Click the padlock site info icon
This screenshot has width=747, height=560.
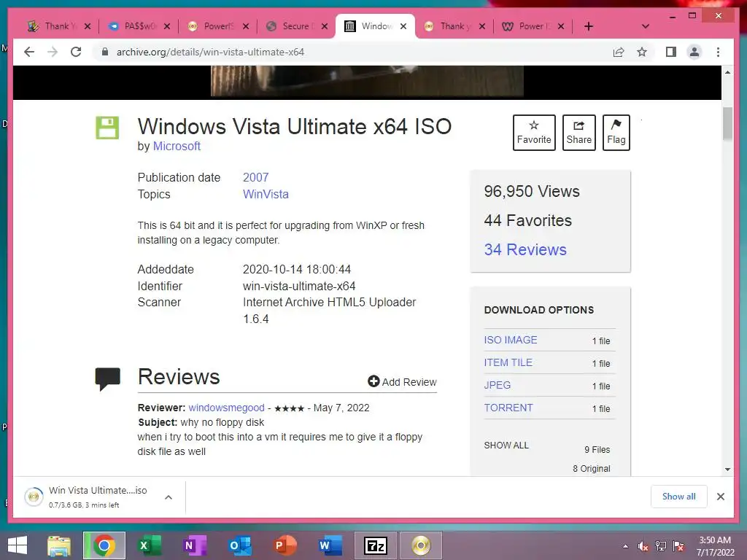coord(105,52)
